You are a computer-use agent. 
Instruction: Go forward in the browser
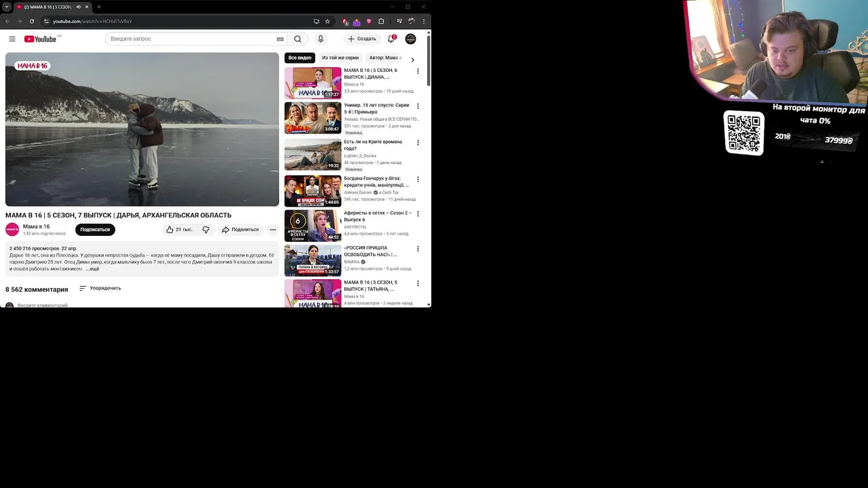(19, 21)
